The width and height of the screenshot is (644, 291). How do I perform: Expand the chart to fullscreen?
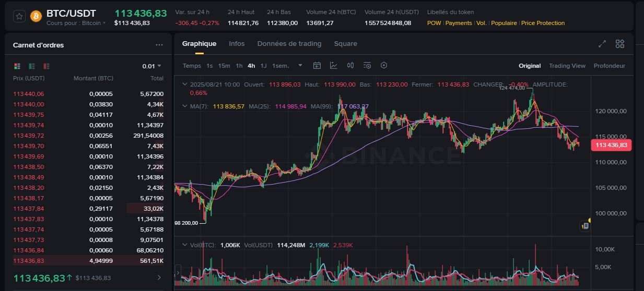(602, 44)
